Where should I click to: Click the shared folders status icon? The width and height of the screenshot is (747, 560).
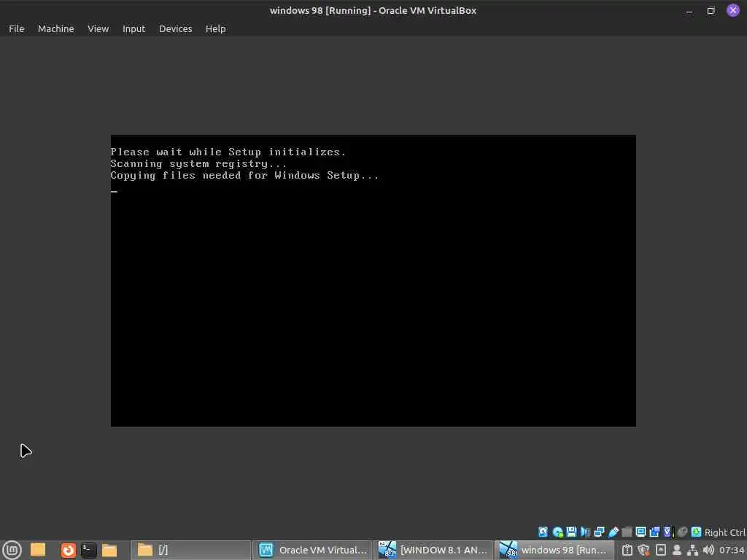pos(627,532)
